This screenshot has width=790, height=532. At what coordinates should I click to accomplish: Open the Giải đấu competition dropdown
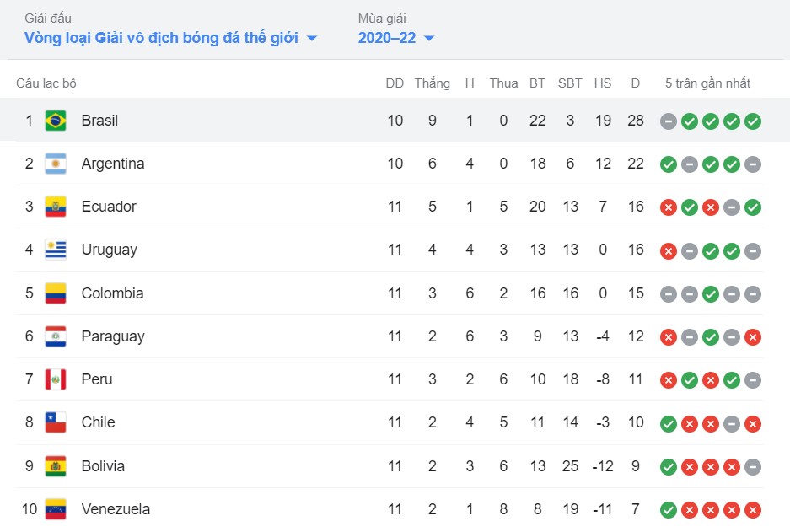click(x=171, y=38)
